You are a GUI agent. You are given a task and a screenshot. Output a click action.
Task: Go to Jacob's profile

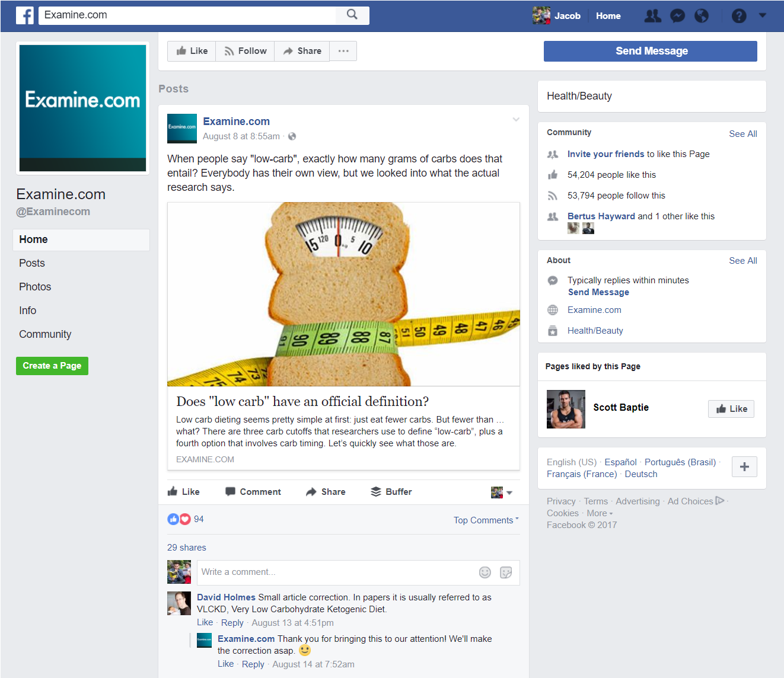[568, 16]
